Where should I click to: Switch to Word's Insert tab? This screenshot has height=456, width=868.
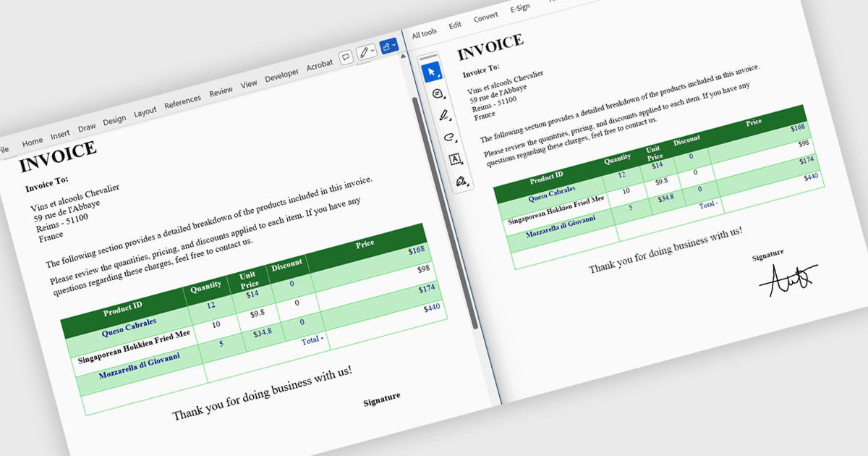click(60, 135)
